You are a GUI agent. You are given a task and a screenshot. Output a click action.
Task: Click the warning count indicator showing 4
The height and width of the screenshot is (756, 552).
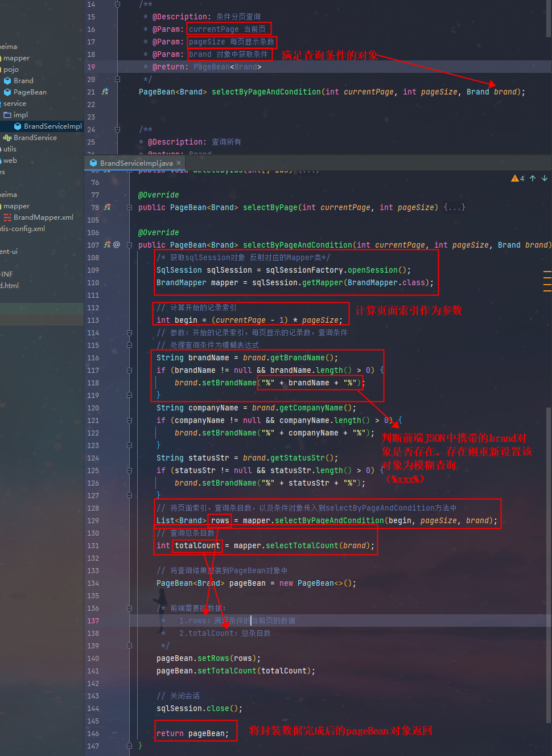click(x=518, y=178)
